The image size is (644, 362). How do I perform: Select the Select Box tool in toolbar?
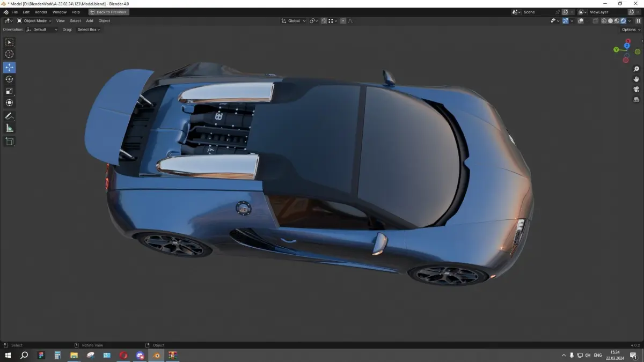click(x=10, y=42)
